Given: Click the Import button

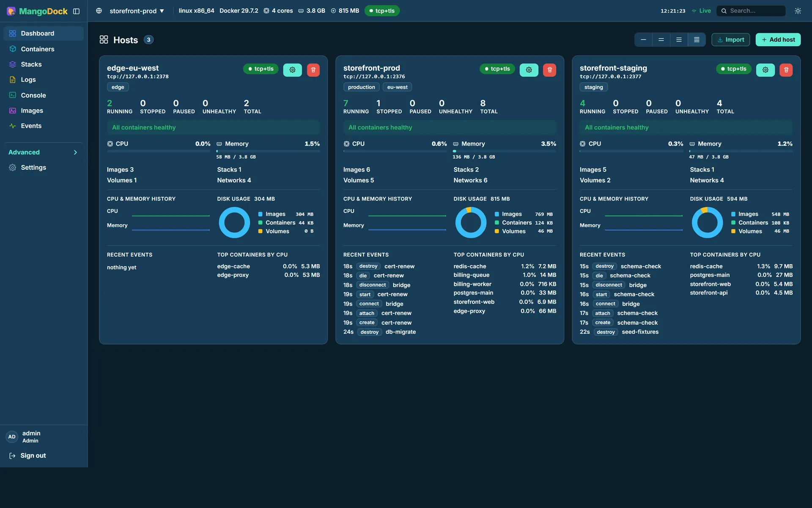Looking at the screenshot, I should pos(730,40).
